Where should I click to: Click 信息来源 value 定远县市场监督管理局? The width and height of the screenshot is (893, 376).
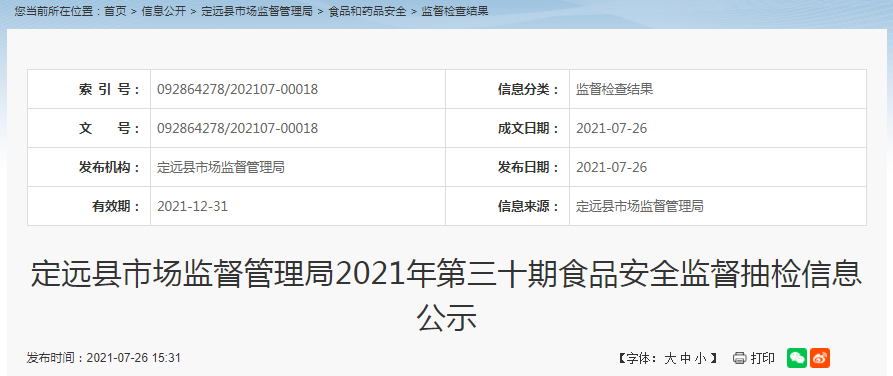tap(640, 206)
